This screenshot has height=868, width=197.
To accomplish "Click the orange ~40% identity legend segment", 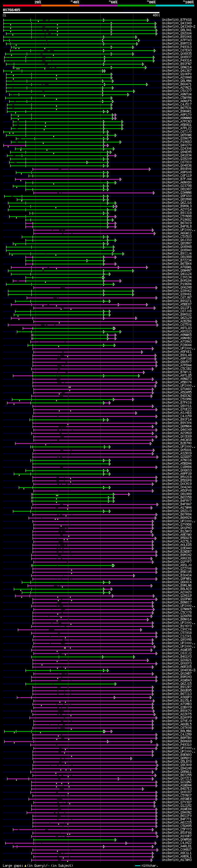I will tap(60, 6).
